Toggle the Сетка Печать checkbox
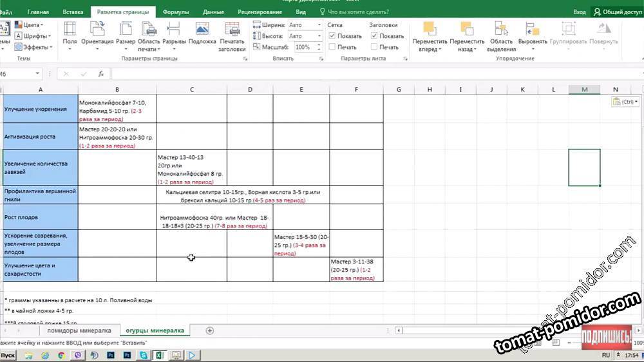Screen dimensions: 644x362 332,47
